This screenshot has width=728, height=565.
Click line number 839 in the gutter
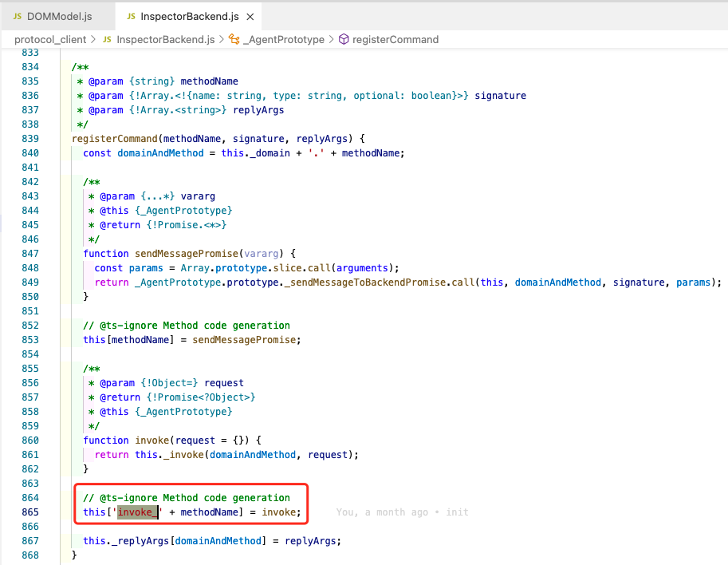click(30, 139)
